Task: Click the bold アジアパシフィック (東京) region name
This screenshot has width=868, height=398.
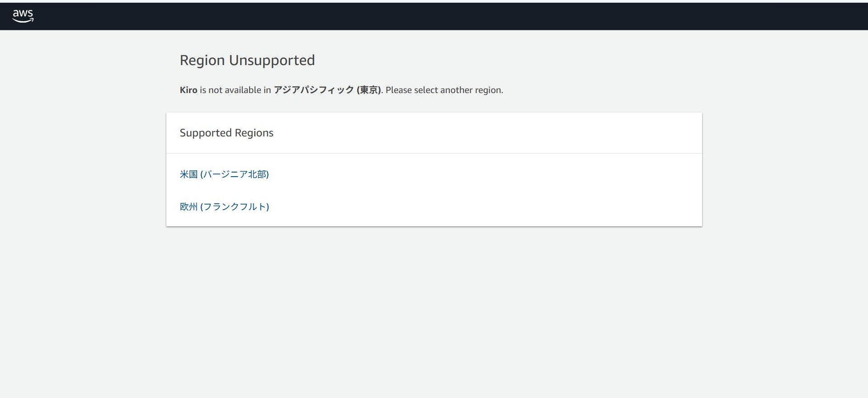Action: tap(327, 90)
